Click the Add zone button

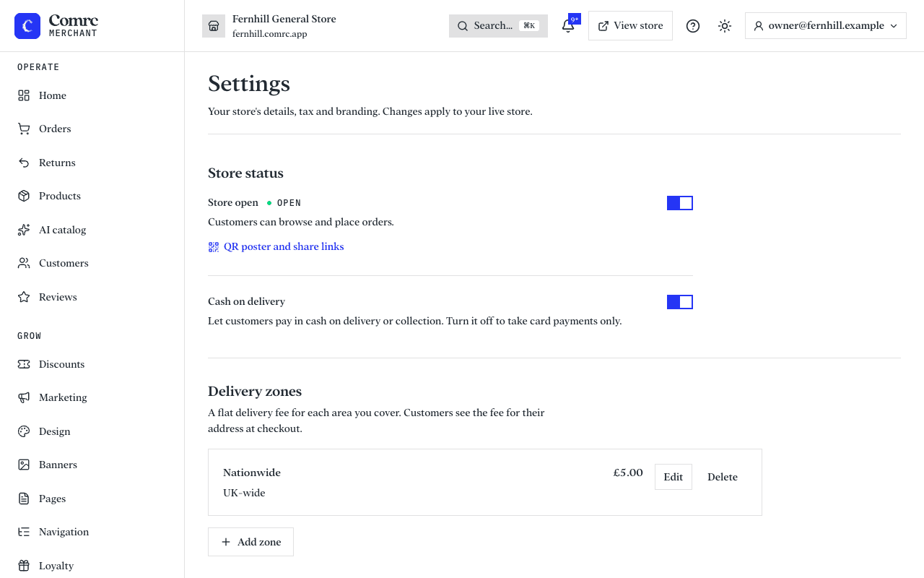coord(250,542)
